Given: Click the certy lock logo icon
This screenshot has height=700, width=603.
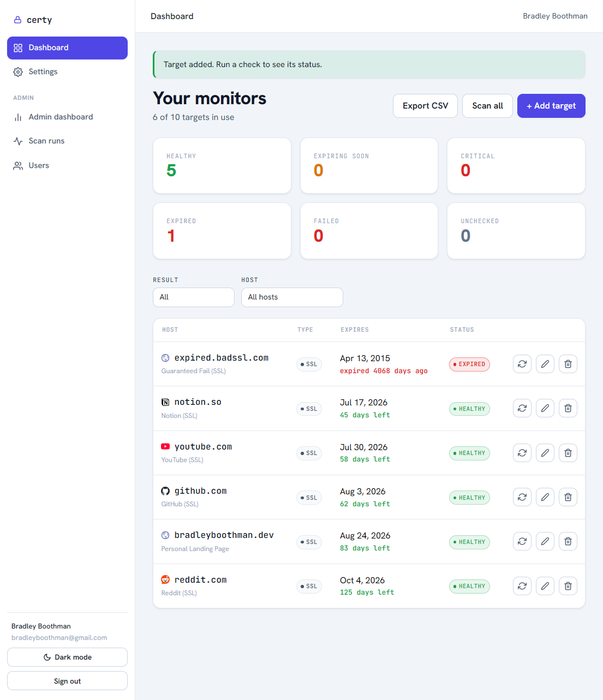Looking at the screenshot, I should click(x=18, y=20).
